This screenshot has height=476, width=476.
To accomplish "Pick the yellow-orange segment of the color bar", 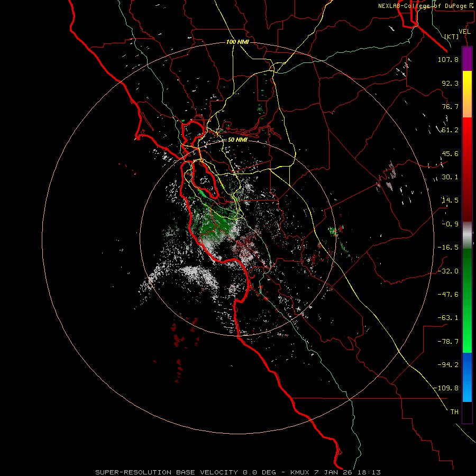I will 467,94.
